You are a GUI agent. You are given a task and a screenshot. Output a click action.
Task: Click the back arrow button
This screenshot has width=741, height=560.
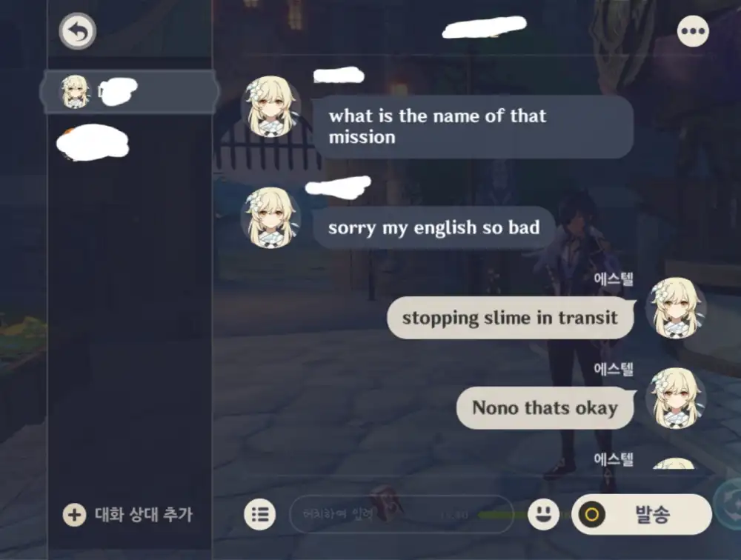tap(78, 31)
